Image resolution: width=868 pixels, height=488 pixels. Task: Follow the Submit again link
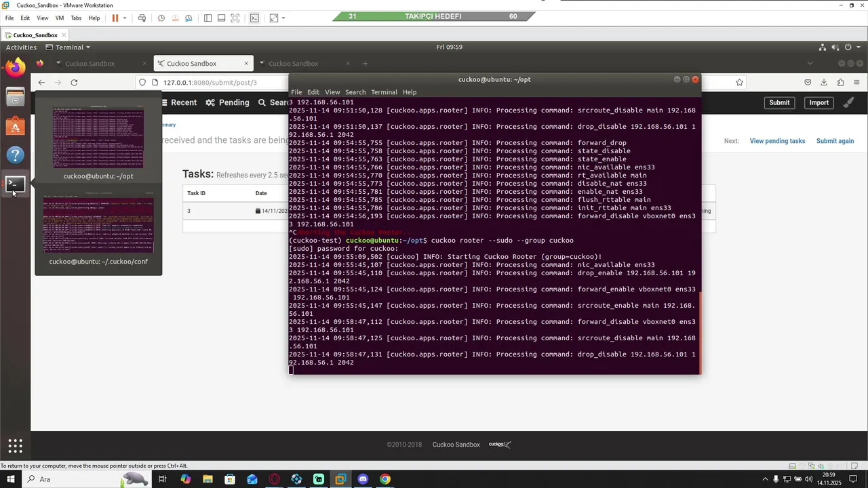(835, 141)
